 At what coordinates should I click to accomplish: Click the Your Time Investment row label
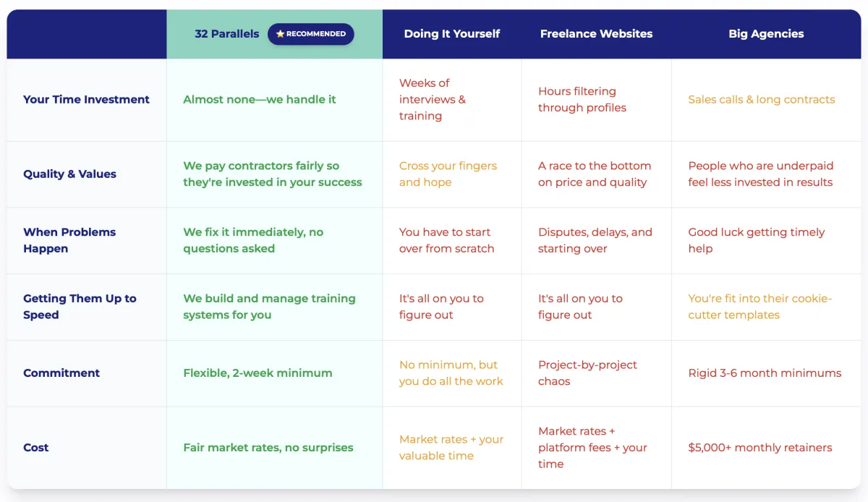point(86,100)
